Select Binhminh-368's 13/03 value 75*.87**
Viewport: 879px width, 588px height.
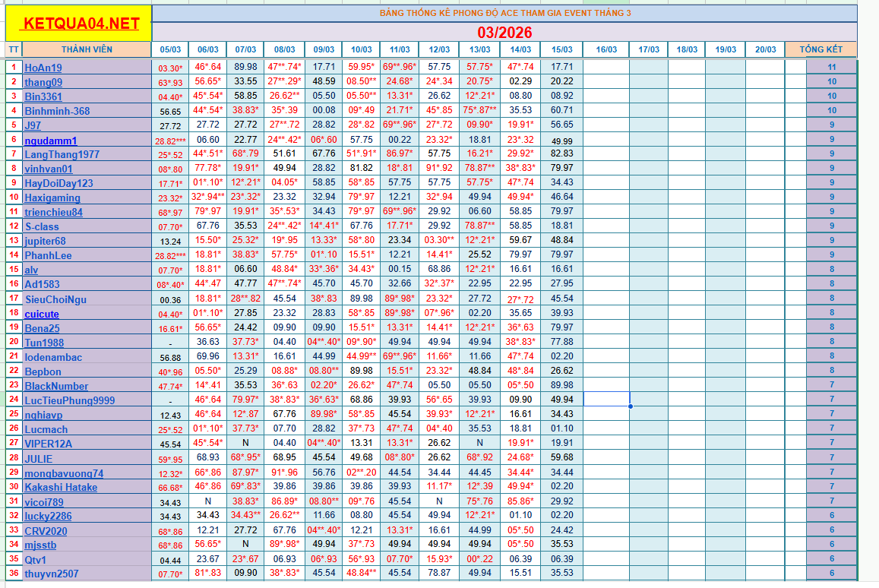(x=479, y=110)
